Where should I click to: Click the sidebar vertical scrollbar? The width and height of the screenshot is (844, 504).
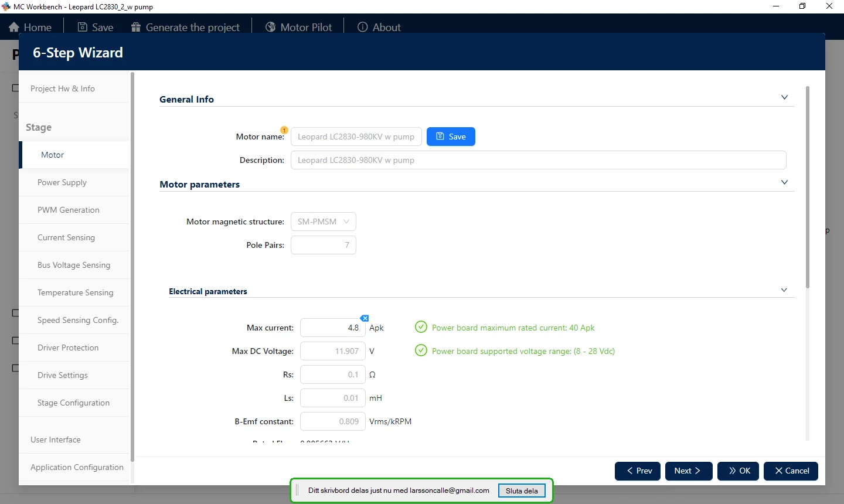click(x=132, y=267)
